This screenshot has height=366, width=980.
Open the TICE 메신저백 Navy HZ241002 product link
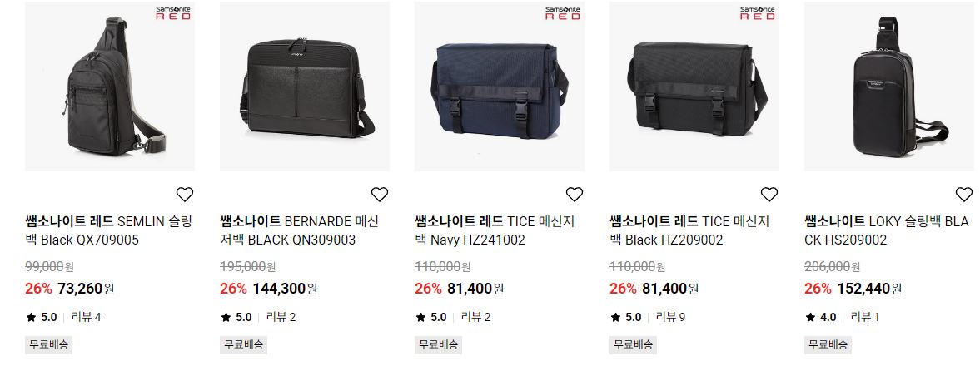pos(495,230)
